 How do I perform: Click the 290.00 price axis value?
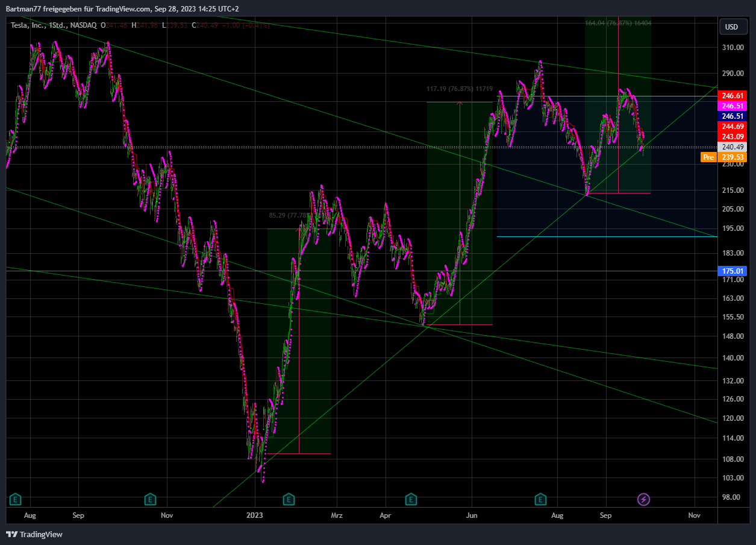(733, 74)
